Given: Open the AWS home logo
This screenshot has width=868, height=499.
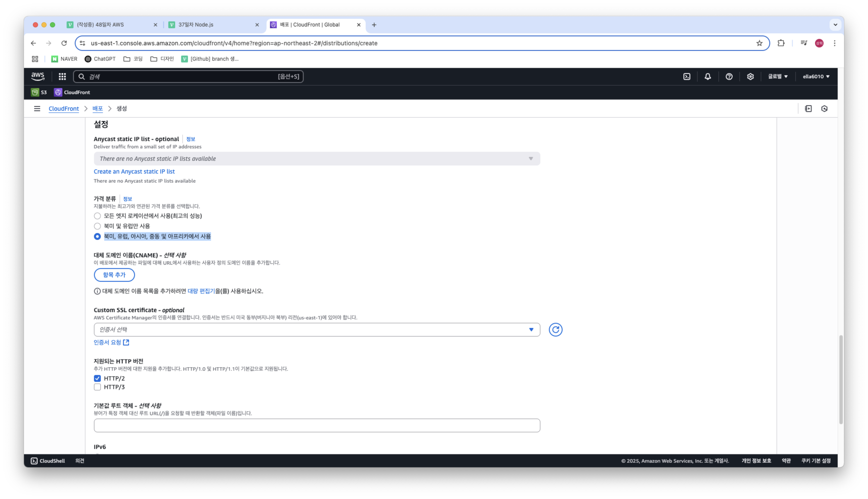Looking at the screenshot, I should pos(38,76).
